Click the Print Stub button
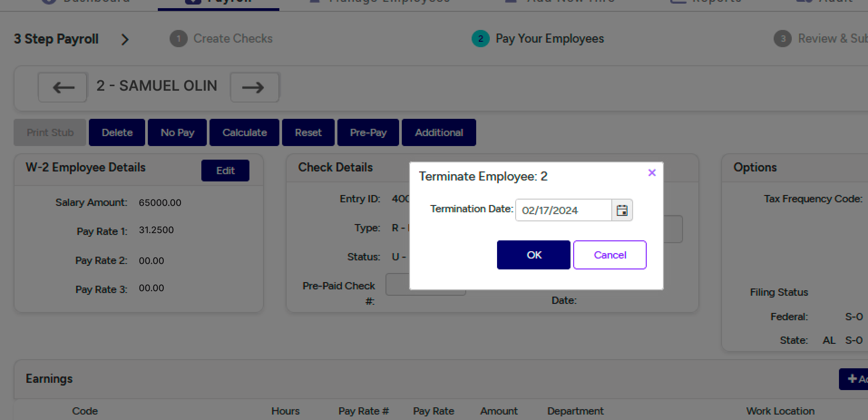This screenshot has height=420, width=868. coord(50,132)
